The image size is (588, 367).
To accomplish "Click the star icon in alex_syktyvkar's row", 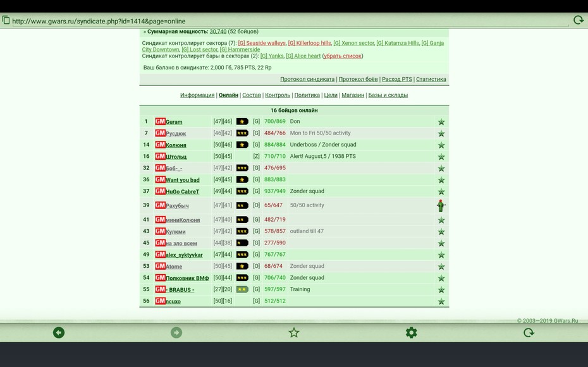I will [x=441, y=255].
